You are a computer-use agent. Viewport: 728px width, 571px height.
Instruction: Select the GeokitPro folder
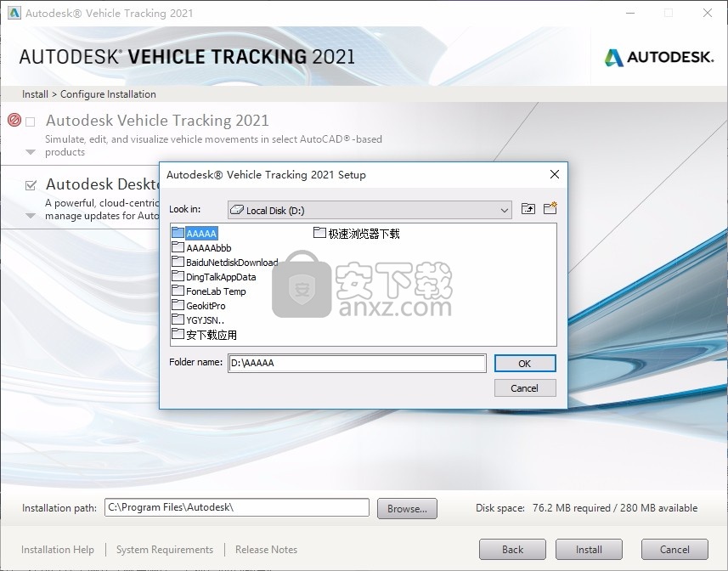coord(199,305)
